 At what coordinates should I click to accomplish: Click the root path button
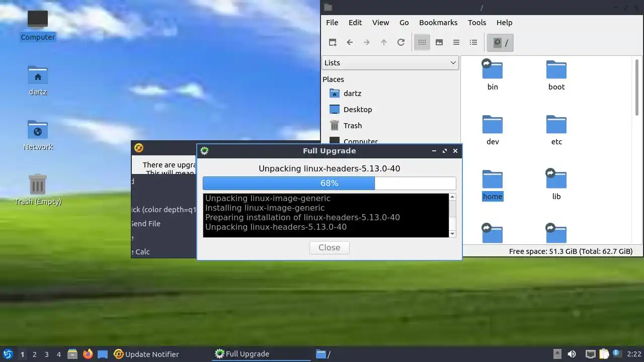pos(501,42)
